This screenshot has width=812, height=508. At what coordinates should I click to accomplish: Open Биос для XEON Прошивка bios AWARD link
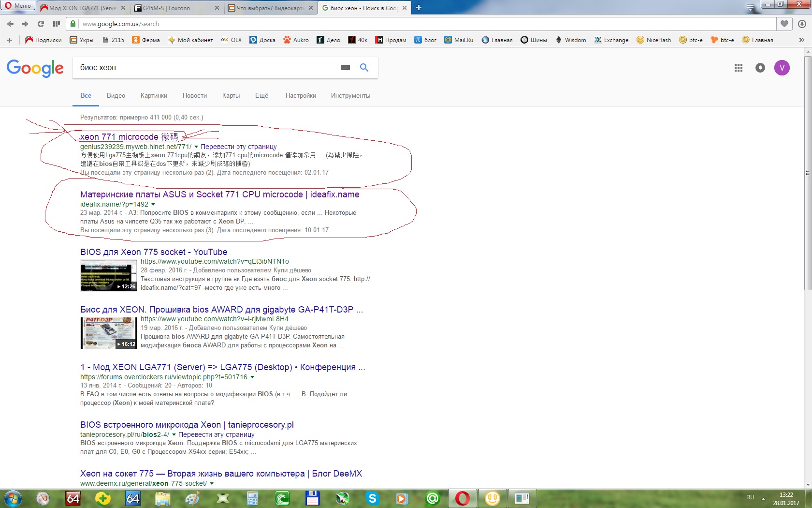coord(222,310)
